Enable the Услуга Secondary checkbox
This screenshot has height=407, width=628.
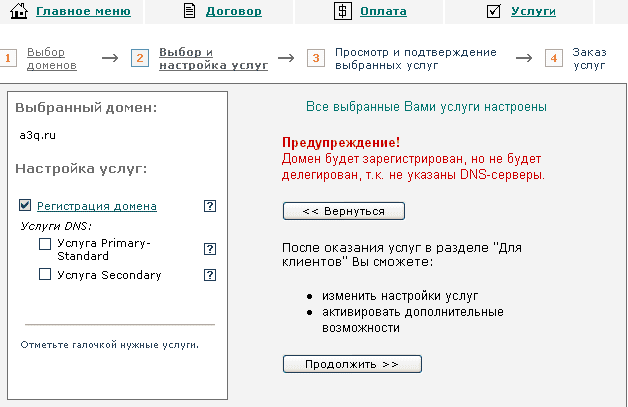point(45,275)
